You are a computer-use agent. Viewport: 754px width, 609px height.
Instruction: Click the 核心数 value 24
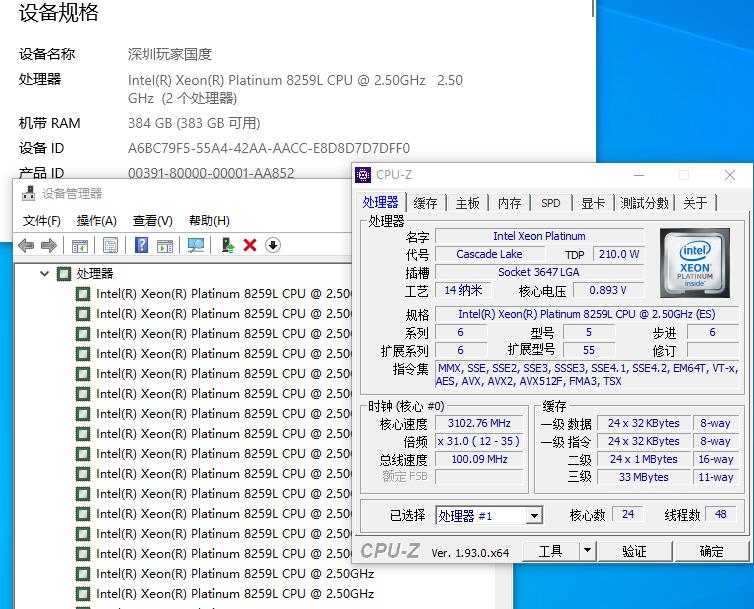point(628,514)
